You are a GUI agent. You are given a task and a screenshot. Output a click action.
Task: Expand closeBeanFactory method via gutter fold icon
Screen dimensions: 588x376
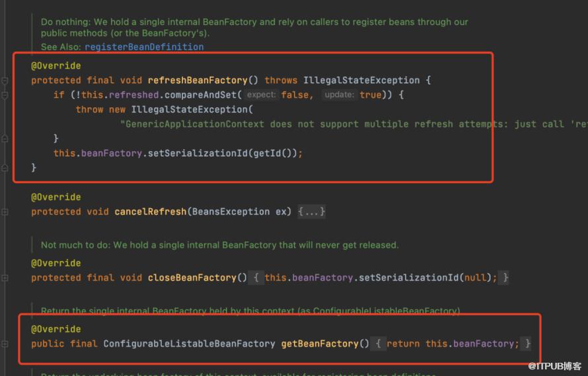click(x=5, y=278)
